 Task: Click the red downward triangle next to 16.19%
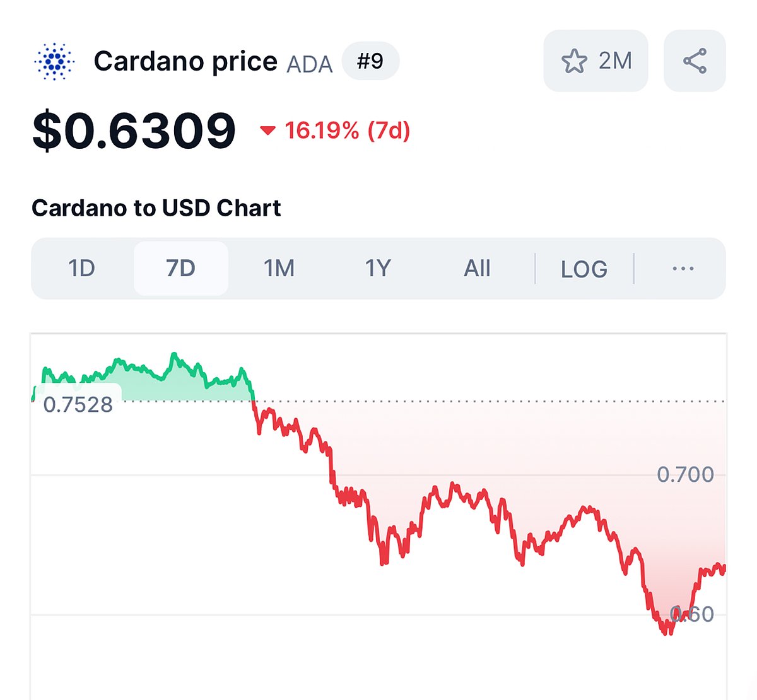(269, 132)
